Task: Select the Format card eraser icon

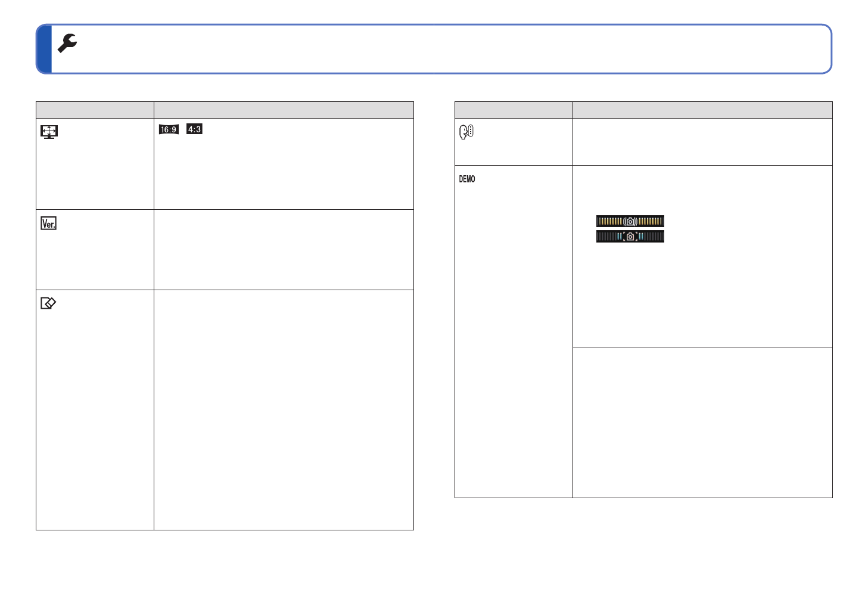Action: 48,303
